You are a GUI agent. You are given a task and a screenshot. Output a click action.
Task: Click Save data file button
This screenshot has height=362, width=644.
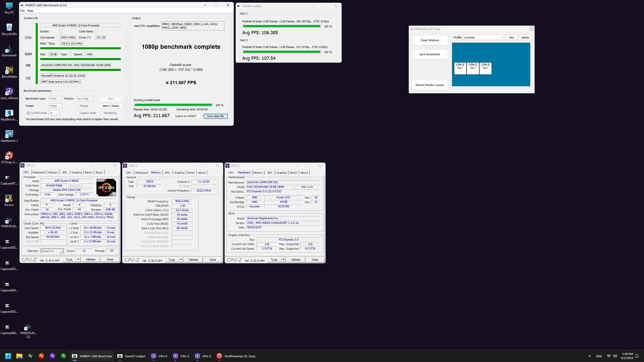click(215, 116)
